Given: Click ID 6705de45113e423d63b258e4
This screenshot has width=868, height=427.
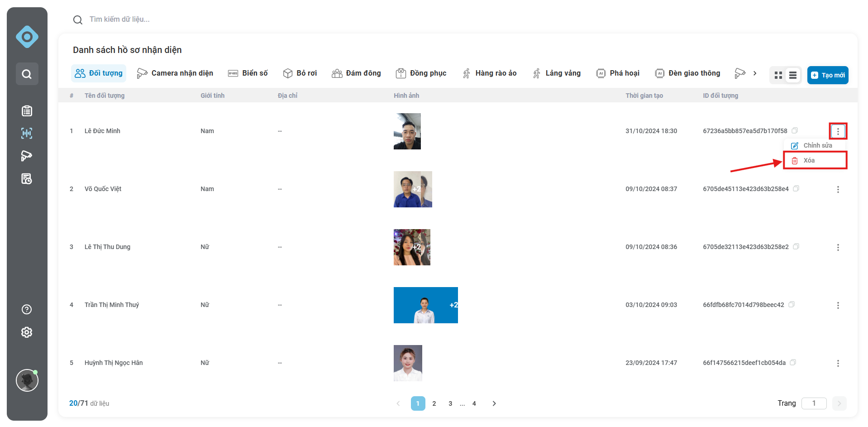Looking at the screenshot, I should (745, 189).
